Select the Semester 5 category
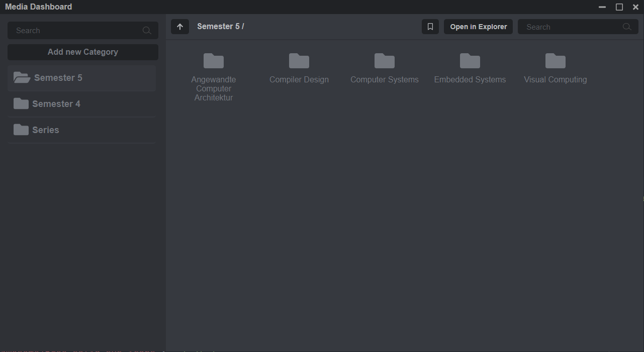Screen dimensions: 644x352 (x=58, y=78)
